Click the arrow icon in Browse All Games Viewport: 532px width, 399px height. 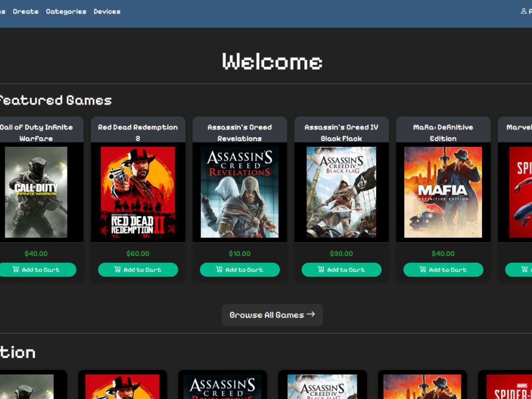tap(311, 314)
